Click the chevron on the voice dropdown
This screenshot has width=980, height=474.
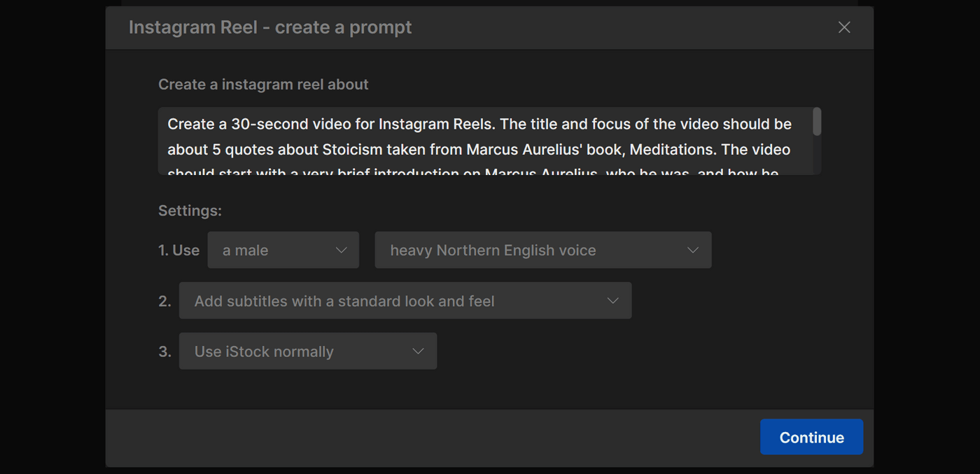692,250
